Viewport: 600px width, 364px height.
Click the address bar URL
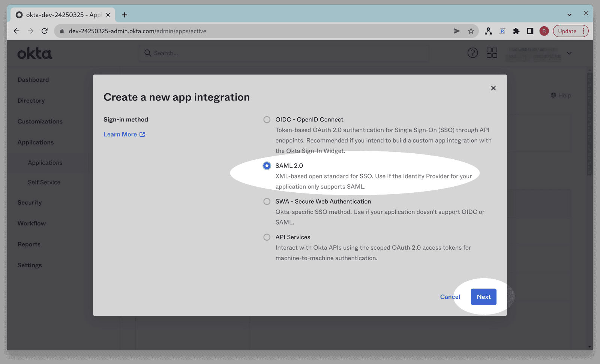[137, 31]
